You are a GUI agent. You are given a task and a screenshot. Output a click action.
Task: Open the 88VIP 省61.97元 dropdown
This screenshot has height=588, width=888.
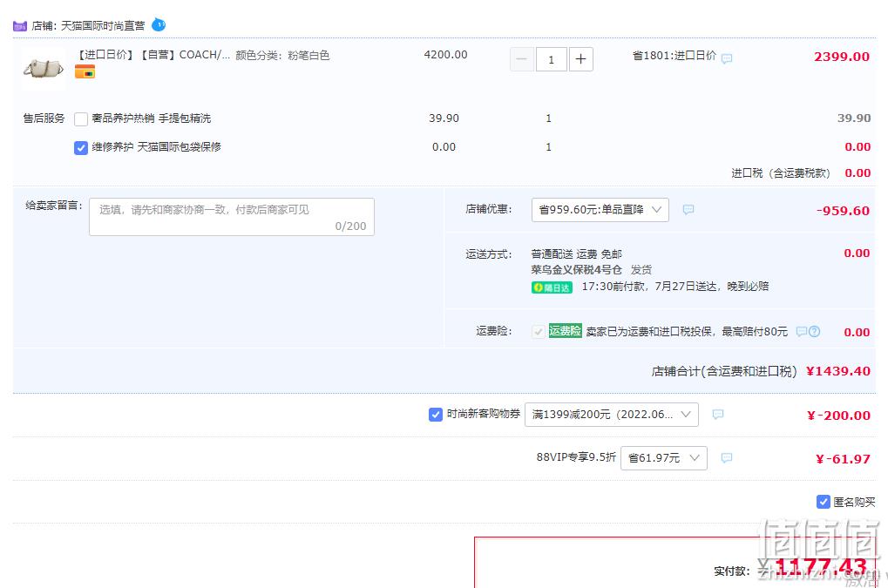point(664,458)
